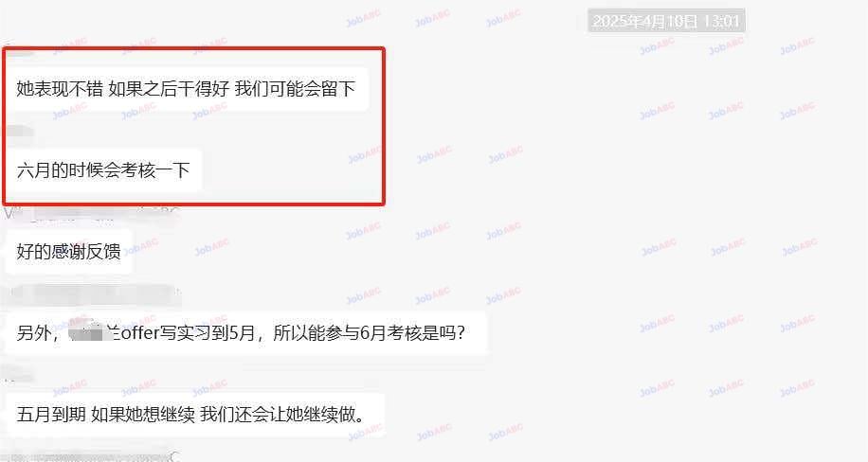Click the blurred-out name inside the 另外 message
Image resolution: width=868 pixels, height=462 pixels.
(x=86, y=333)
